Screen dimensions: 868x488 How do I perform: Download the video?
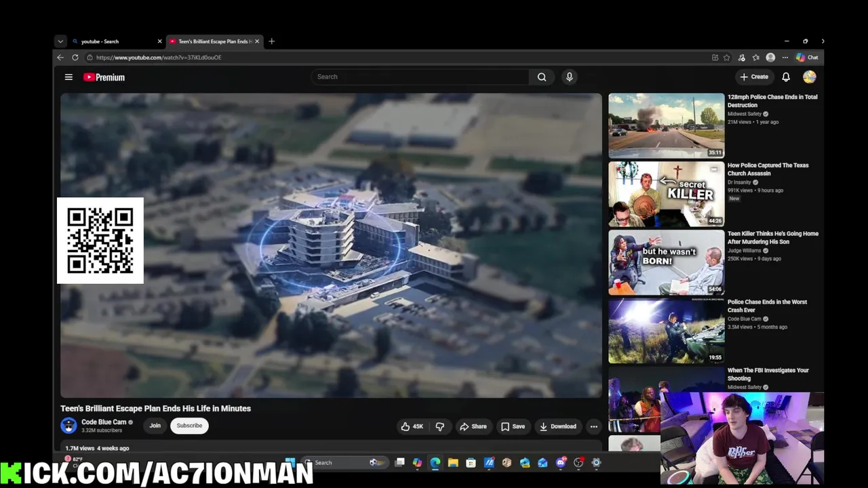tap(558, 426)
